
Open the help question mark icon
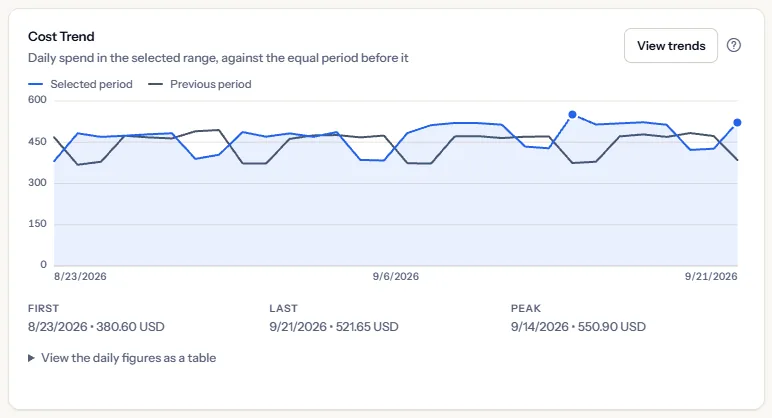pos(734,45)
